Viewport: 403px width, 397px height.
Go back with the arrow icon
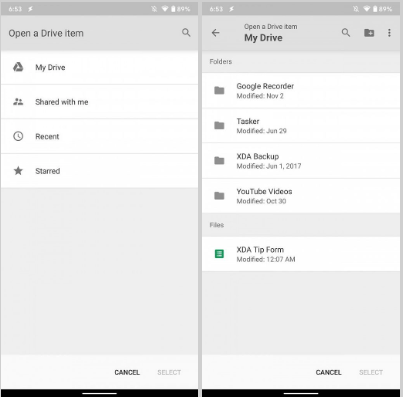pyautogui.click(x=216, y=33)
